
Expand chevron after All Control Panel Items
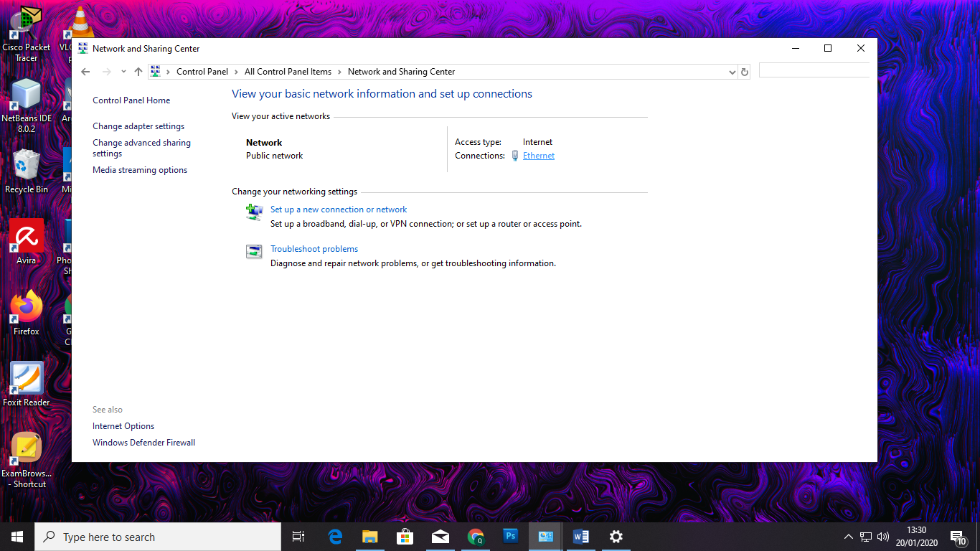tap(340, 72)
